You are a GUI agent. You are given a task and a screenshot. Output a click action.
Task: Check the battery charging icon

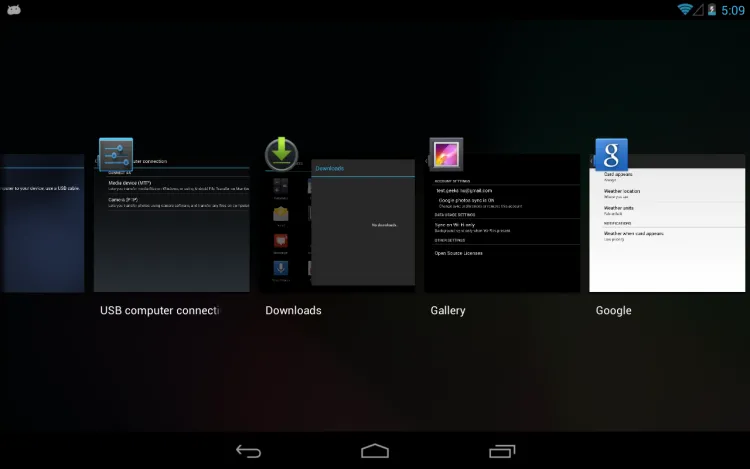click(712, 10)
